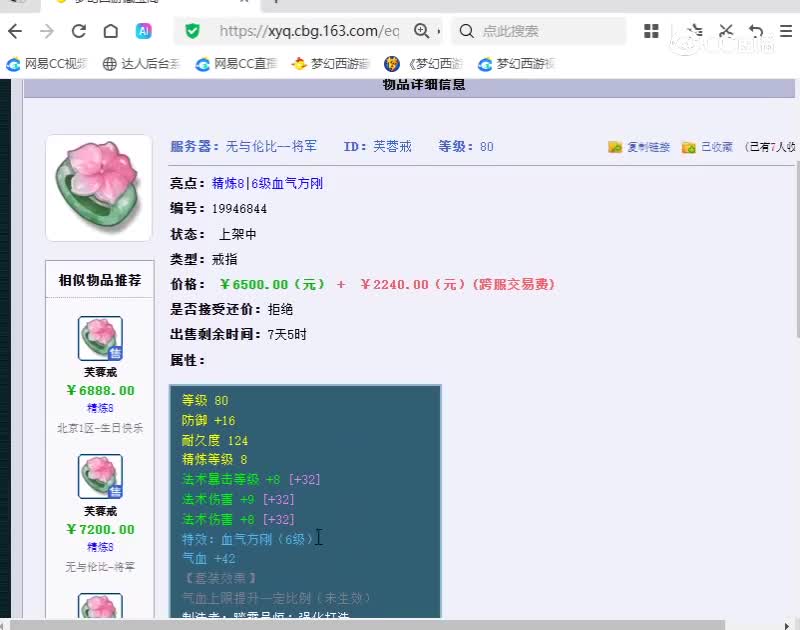Screen dimensions: 800x630
Task: Go forward using the forward arrow
Action: tap(47, 32)
